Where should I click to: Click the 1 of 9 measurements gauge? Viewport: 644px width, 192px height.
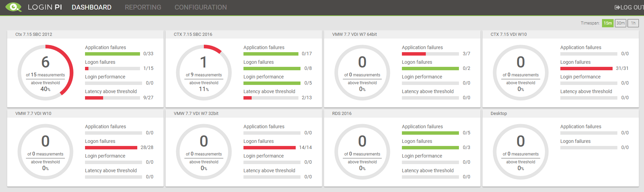pos(204,73)
